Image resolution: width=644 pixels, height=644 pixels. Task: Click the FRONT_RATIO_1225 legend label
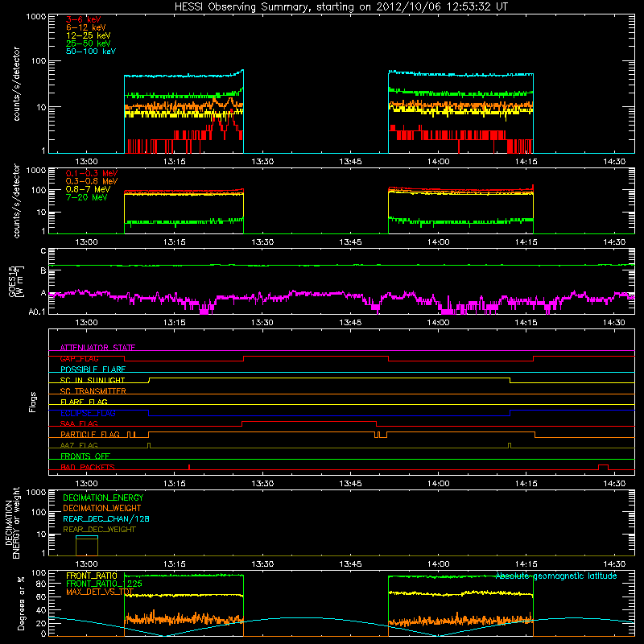click(x=104, y=584)
